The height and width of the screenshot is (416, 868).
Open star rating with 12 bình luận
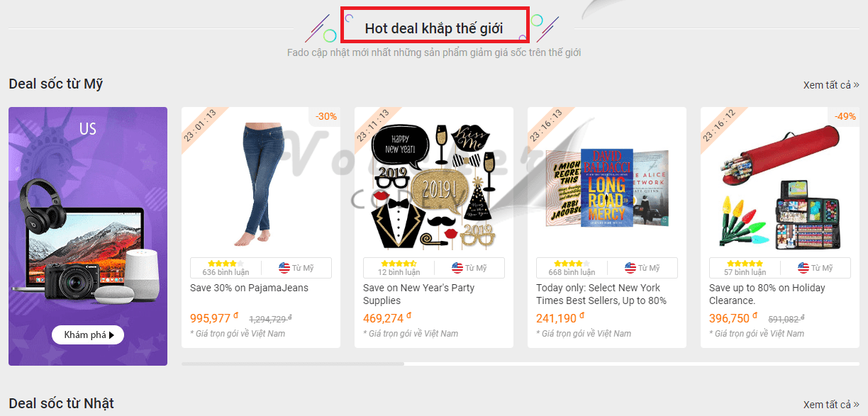pos(399,264)
